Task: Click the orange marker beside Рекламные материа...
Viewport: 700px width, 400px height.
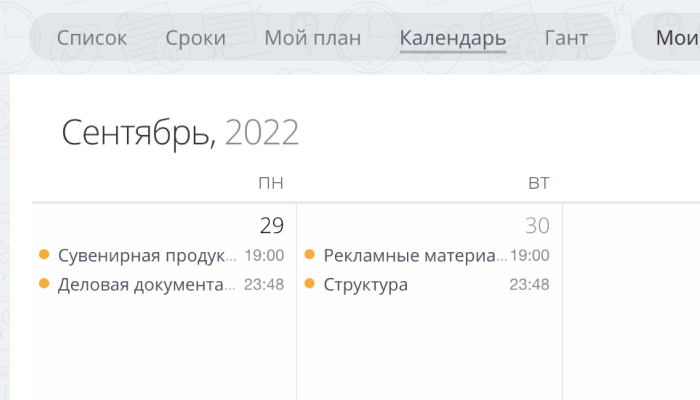Action: [x=310, y=255]
